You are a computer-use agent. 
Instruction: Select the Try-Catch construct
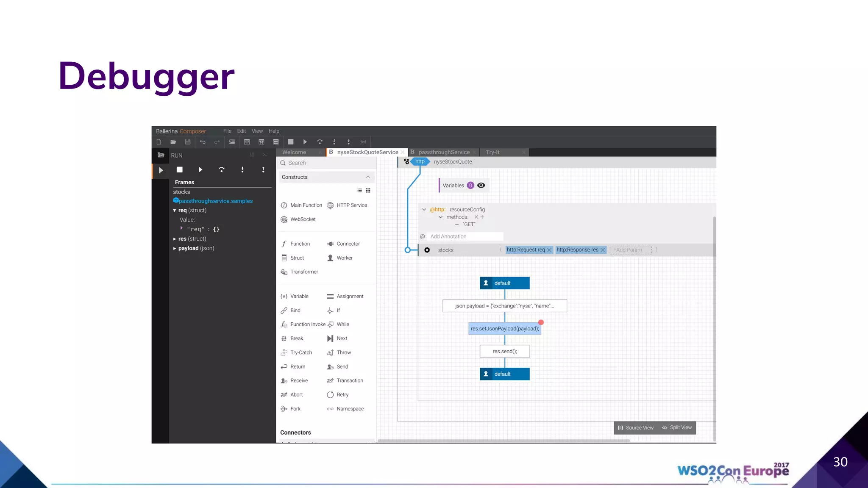point(296,352)
